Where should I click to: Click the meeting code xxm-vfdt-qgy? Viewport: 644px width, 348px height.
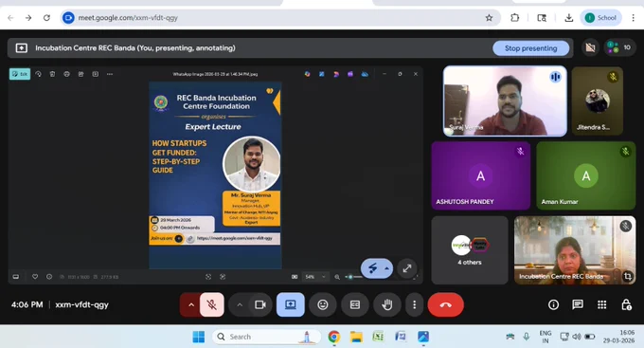coord(81,304)
